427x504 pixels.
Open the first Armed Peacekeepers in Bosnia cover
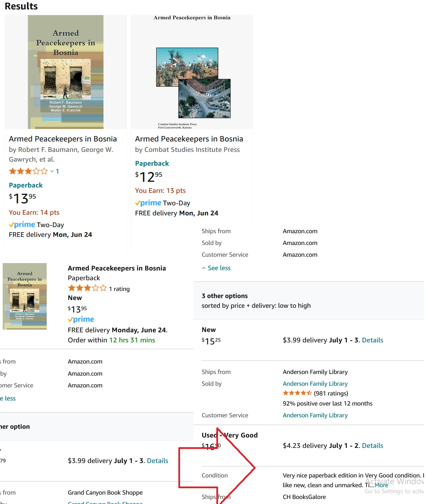click(66, 72)
